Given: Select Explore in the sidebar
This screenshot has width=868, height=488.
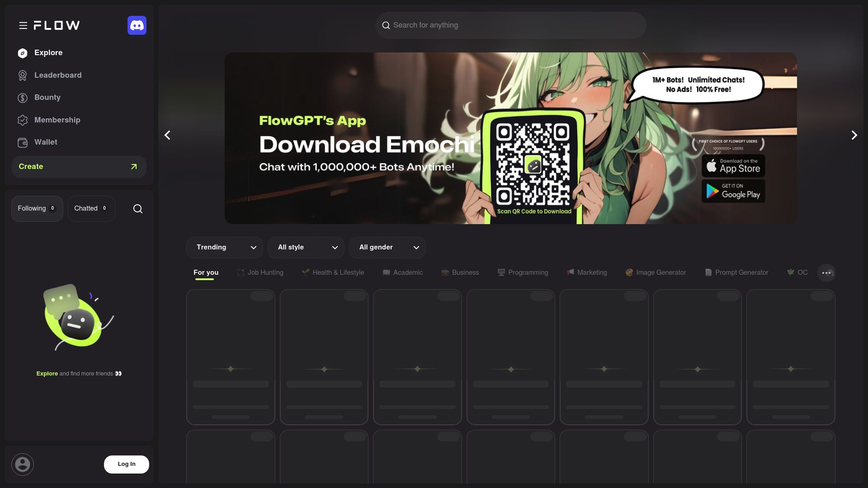Looking at the screenshot, I should (48, 53).
